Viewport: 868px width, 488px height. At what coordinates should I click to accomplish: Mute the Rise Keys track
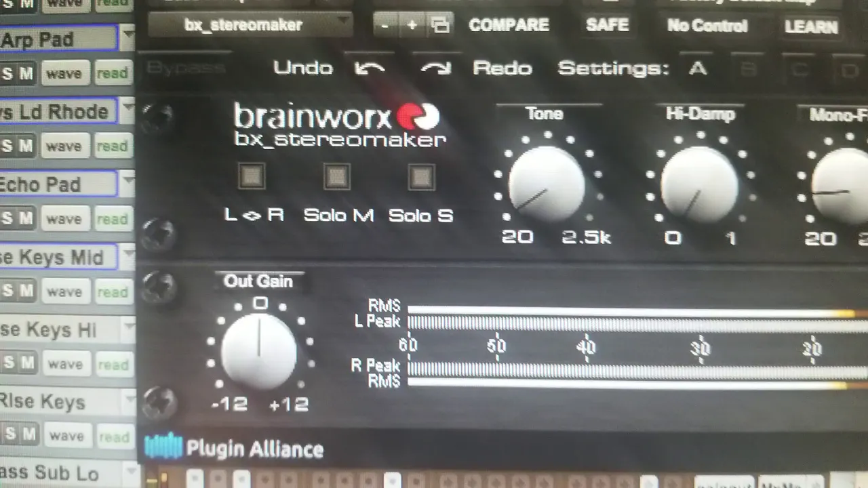pyautogui.click(x=28, y=435)
